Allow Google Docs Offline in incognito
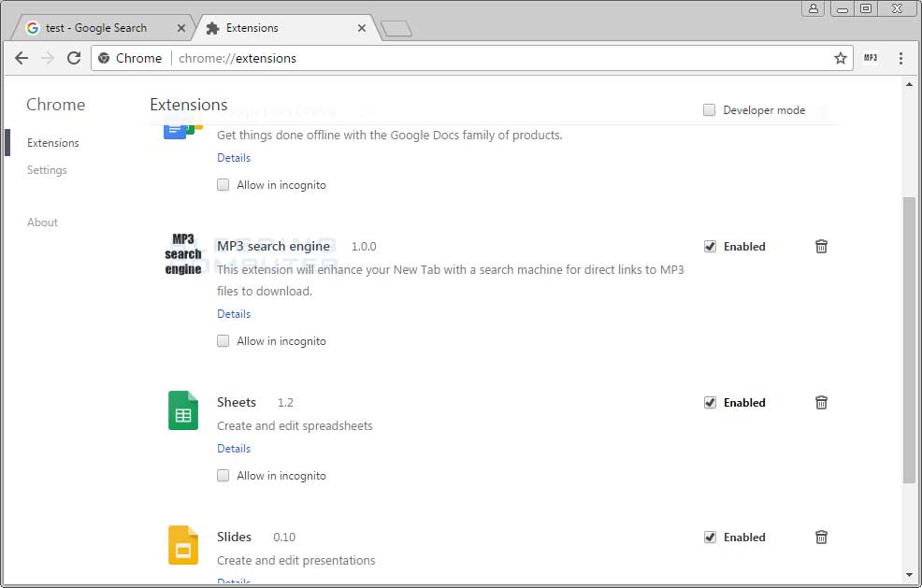922x588 pixels. click(223, 185)
